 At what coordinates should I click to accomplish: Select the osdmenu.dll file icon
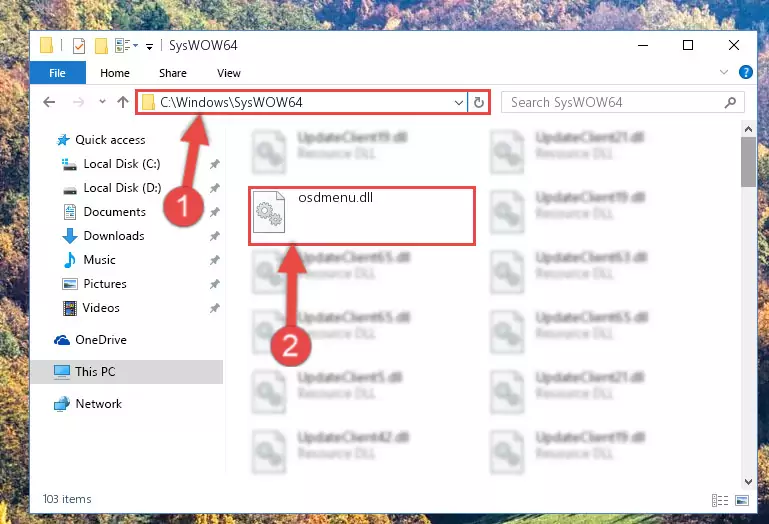pos(269,212)
